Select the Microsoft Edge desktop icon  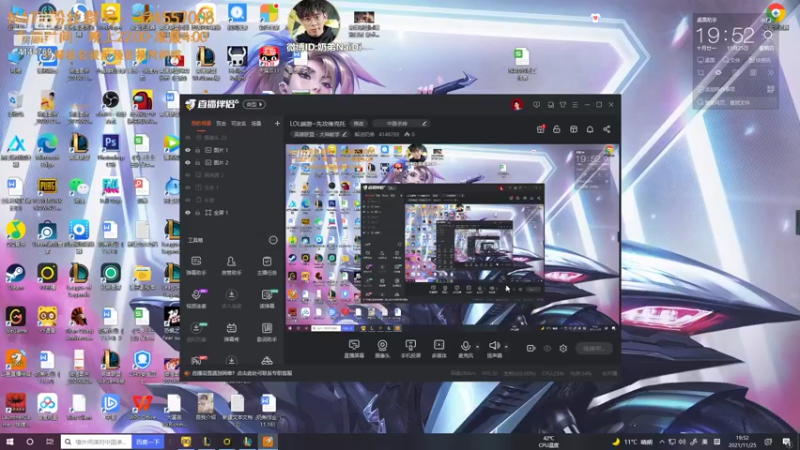pyautogui.click(x=47, y=147)
